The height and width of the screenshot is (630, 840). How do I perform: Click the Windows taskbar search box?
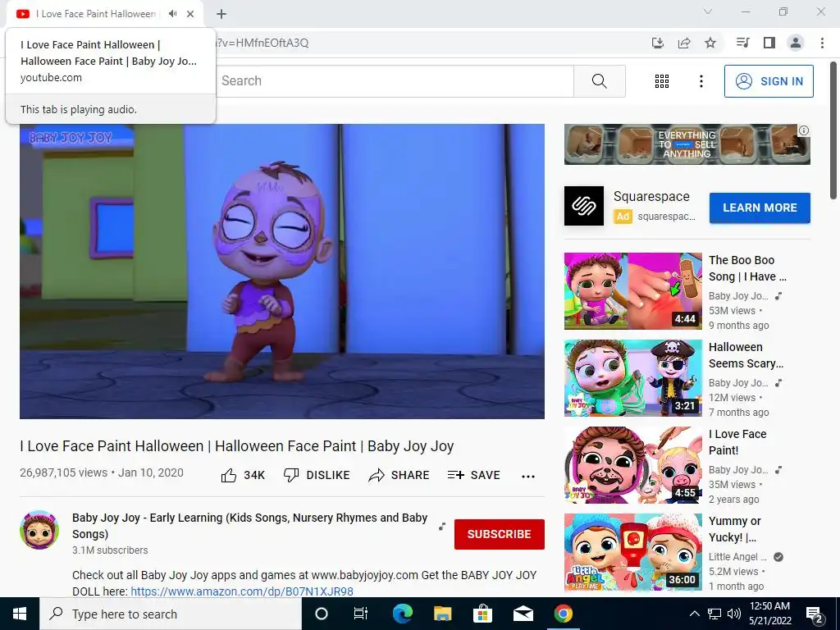(171, 614)
